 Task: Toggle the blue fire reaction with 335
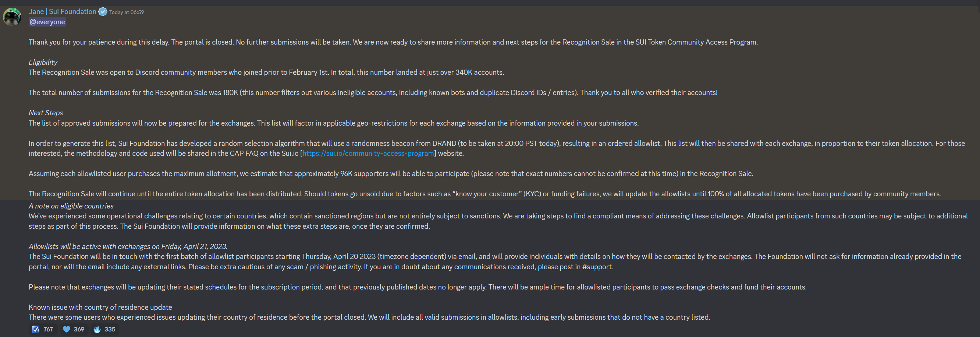point(104,329)
